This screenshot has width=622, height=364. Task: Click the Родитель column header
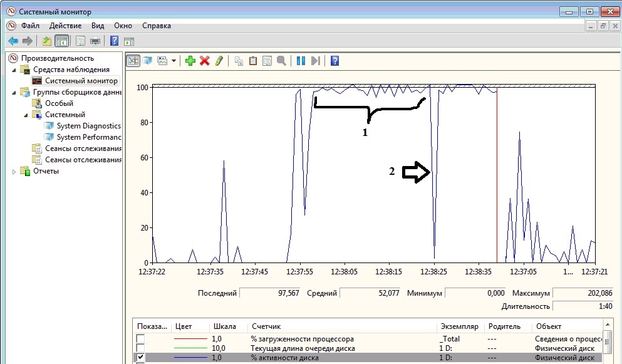509,326
